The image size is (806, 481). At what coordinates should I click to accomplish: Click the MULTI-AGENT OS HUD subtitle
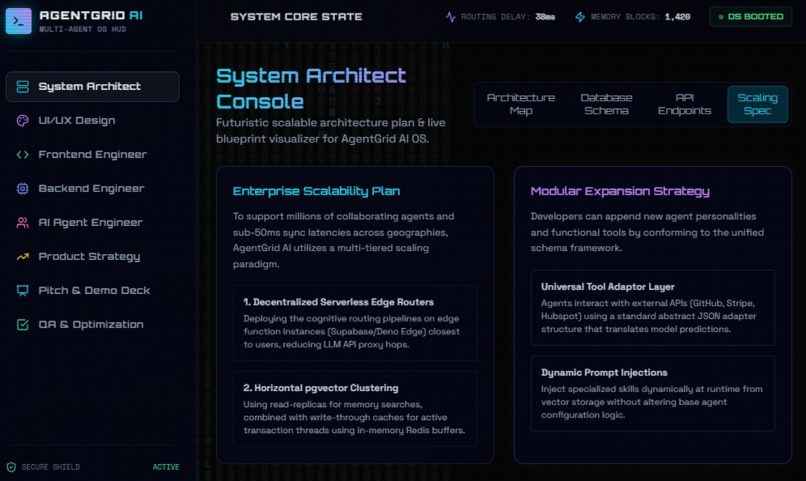click(x=82, y=29)
